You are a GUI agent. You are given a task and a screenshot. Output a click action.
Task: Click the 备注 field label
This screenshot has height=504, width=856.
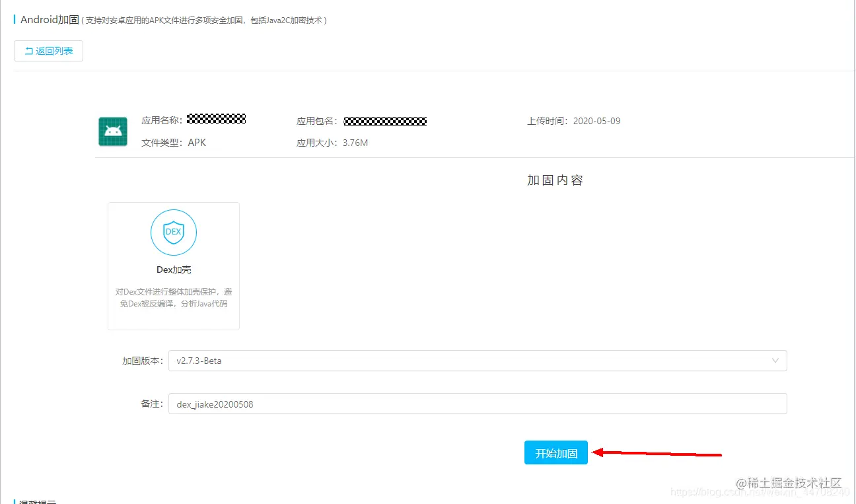pos(152,404)
